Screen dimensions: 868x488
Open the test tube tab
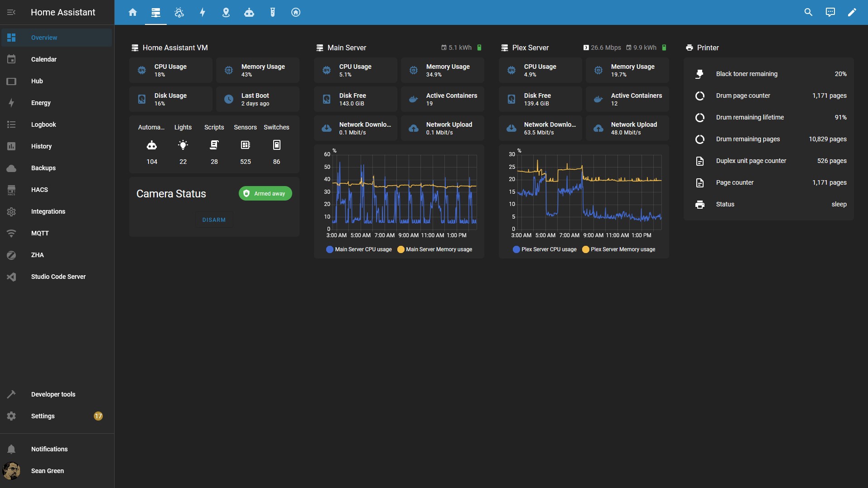click(273, 12)
